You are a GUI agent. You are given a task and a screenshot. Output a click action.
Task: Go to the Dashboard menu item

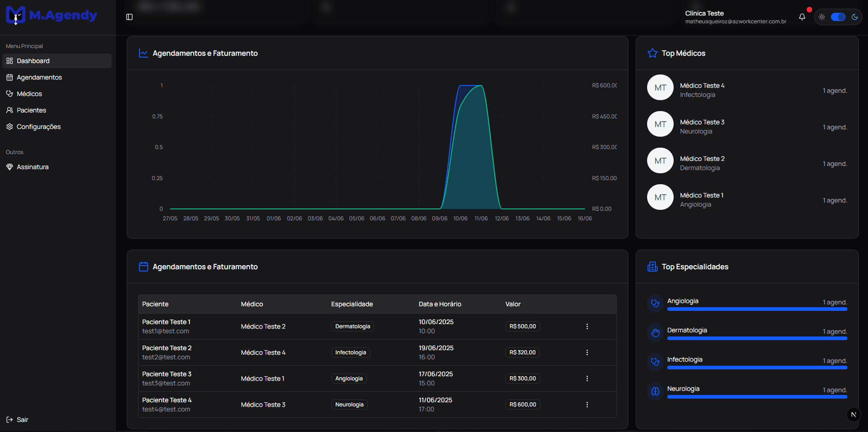click(32, 60)
